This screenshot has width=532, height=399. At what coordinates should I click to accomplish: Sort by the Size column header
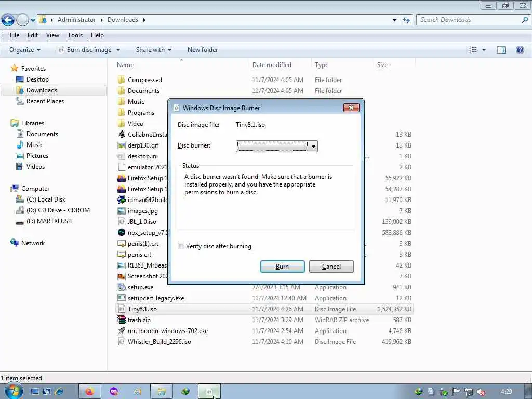point(382,65)
